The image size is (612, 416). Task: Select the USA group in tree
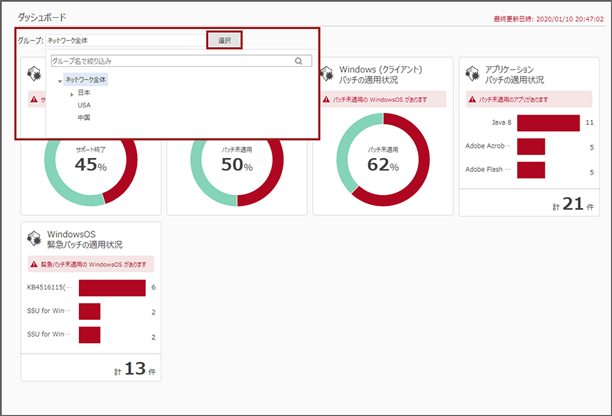[x=84, y=104]
